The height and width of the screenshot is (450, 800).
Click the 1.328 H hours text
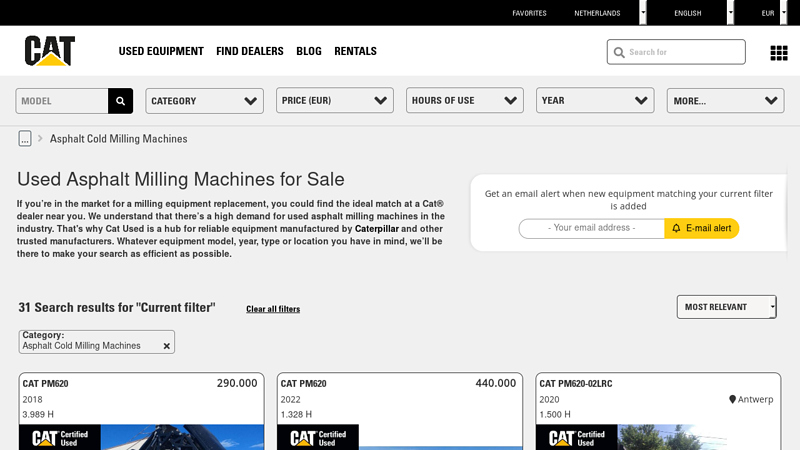(296, 414)
